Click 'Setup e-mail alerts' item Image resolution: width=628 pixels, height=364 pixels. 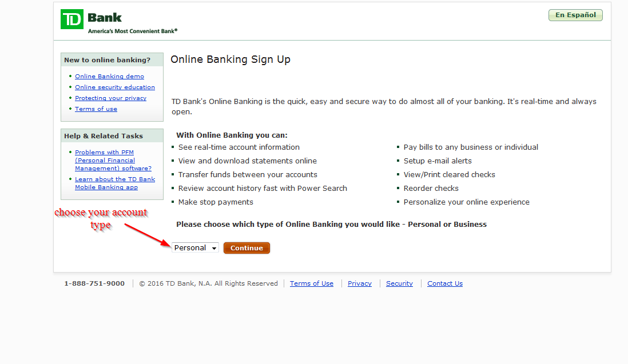(x=438, y=161)
